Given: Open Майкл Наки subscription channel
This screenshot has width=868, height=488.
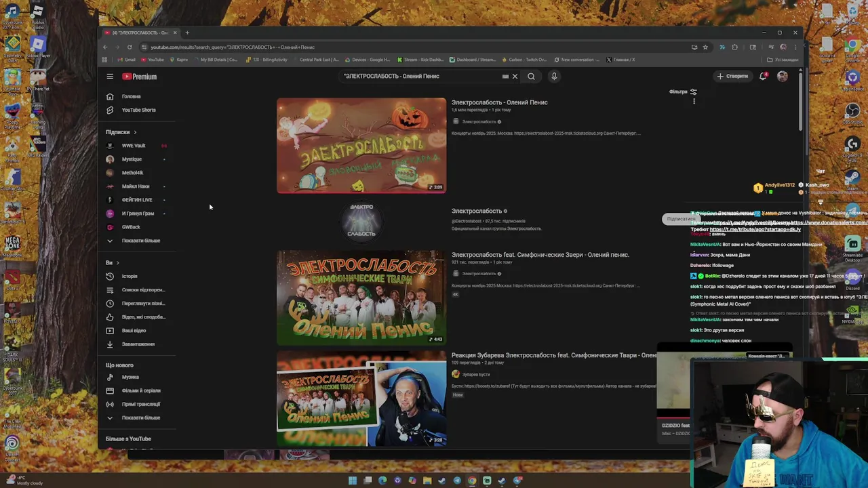Looking at the screenshot, I should pos(136,186).
